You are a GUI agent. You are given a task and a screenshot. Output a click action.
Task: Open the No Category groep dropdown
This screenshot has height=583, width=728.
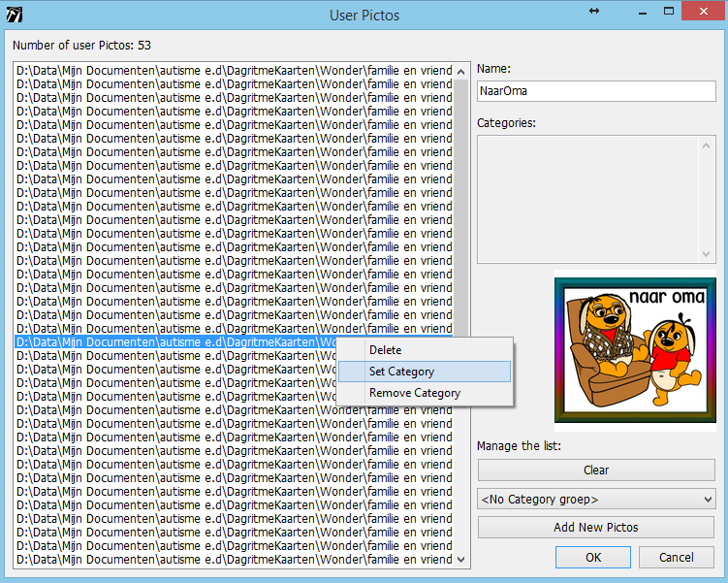(x=595, y=500)
